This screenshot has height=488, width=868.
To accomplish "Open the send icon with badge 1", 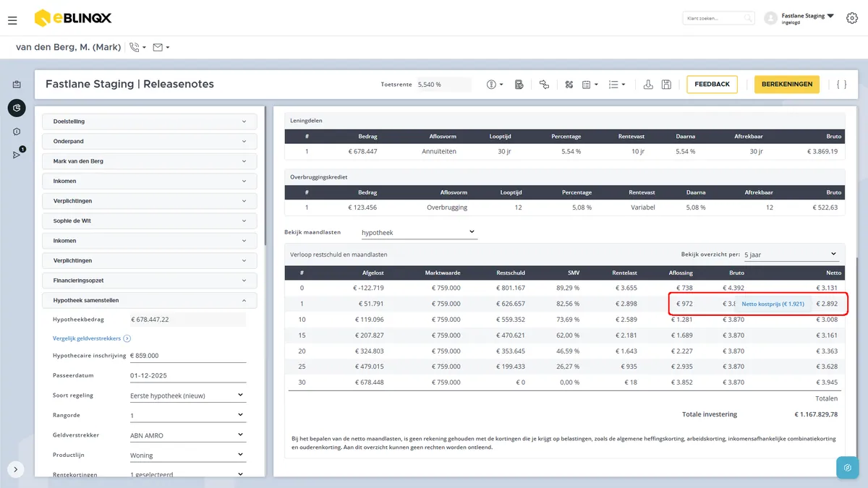I will (x=17, y=154).
